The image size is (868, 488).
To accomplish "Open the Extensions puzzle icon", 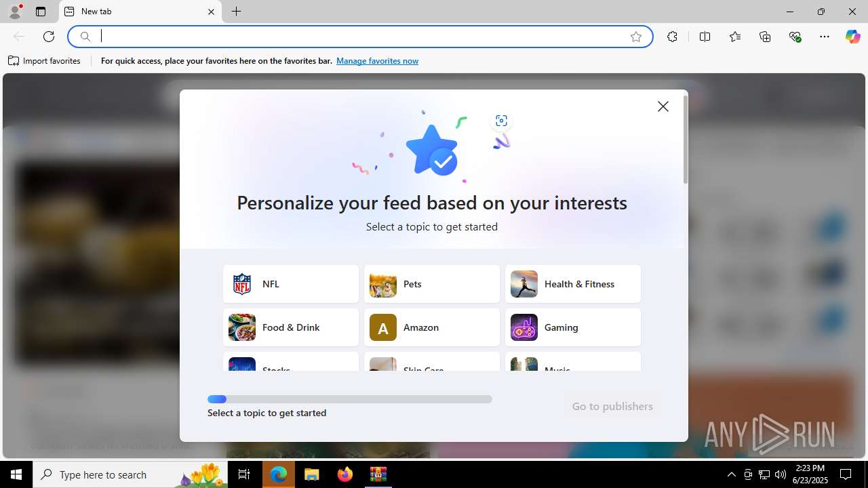I will 672,37.
